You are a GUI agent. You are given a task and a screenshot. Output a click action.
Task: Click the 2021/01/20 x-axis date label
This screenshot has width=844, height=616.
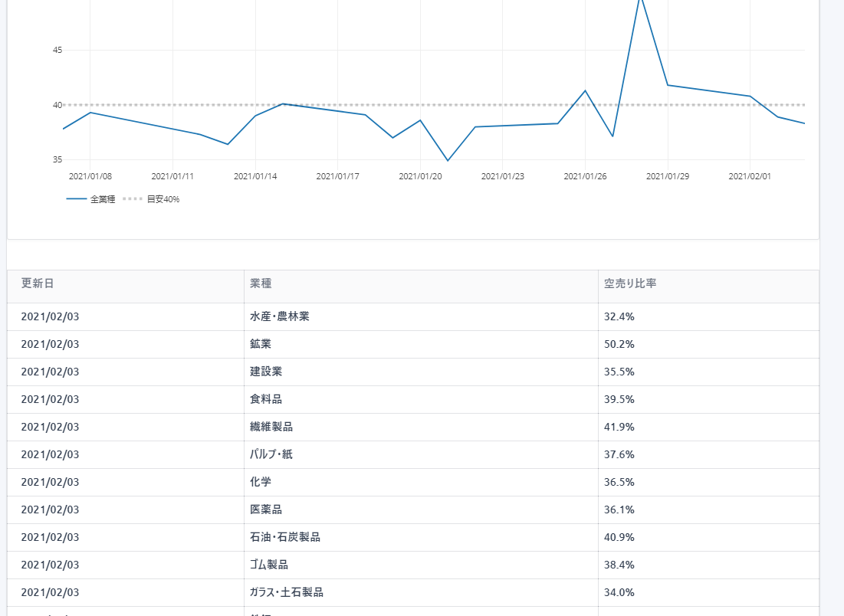(x=420, y=176)
